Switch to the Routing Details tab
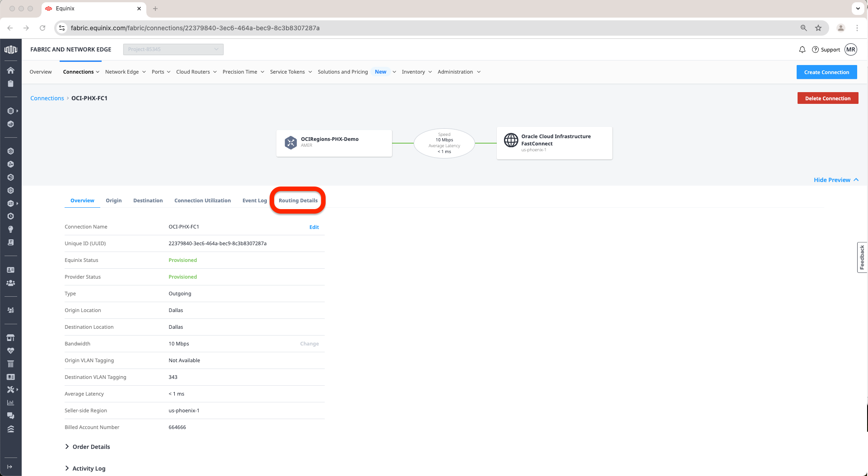This screenshot has height=476, width=868. (298, 201)
